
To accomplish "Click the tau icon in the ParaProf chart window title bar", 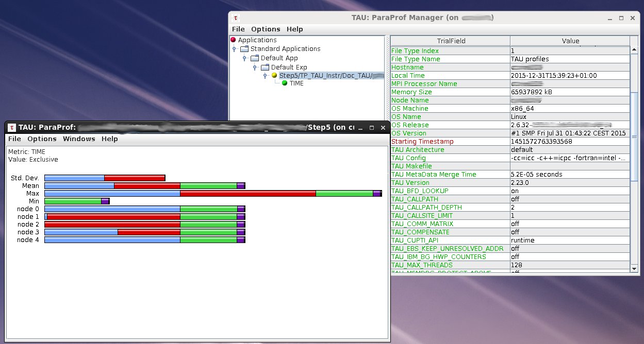I will [11, 127].
